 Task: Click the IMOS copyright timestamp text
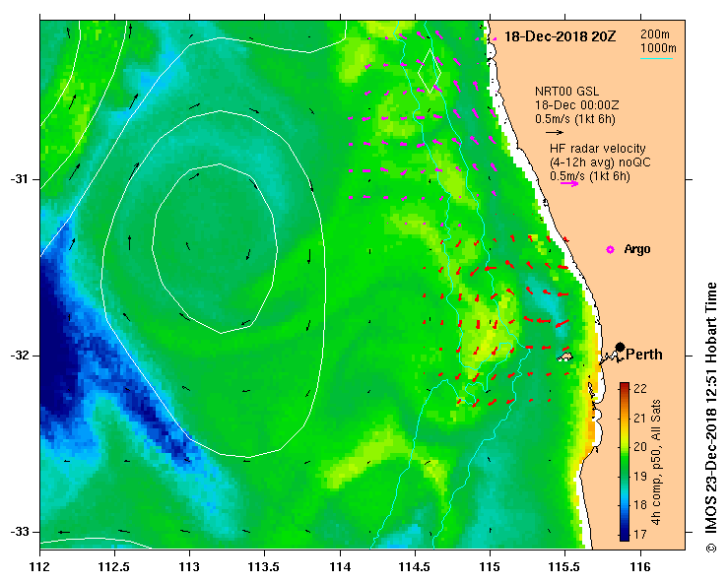[711, 418]
